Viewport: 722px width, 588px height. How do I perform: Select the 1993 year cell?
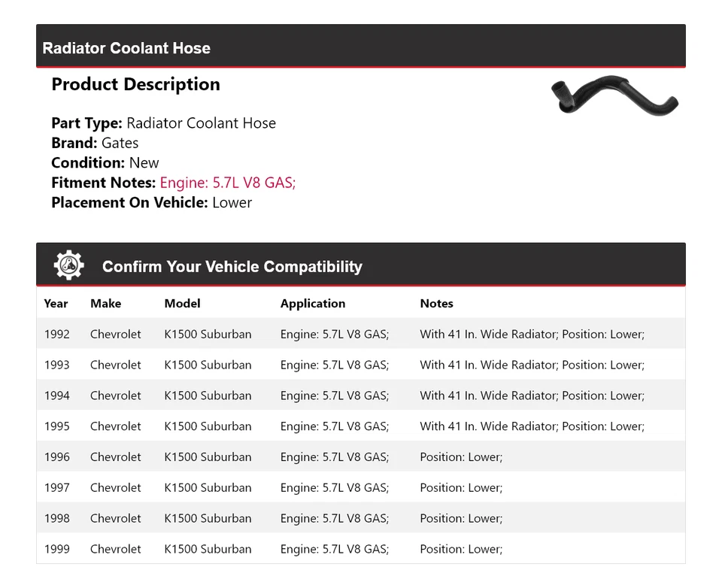pyautogui.click(x=56, y=365)
